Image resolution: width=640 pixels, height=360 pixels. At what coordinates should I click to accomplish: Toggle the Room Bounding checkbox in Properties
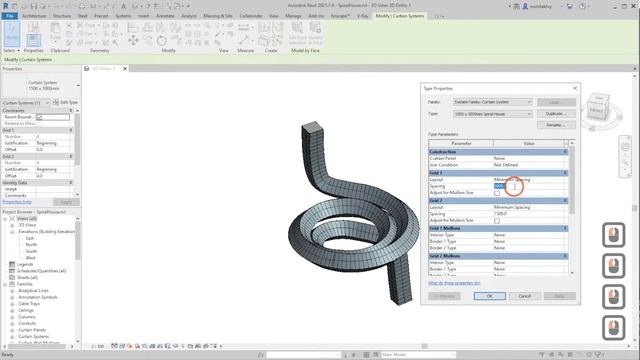(x=39, y=117)
